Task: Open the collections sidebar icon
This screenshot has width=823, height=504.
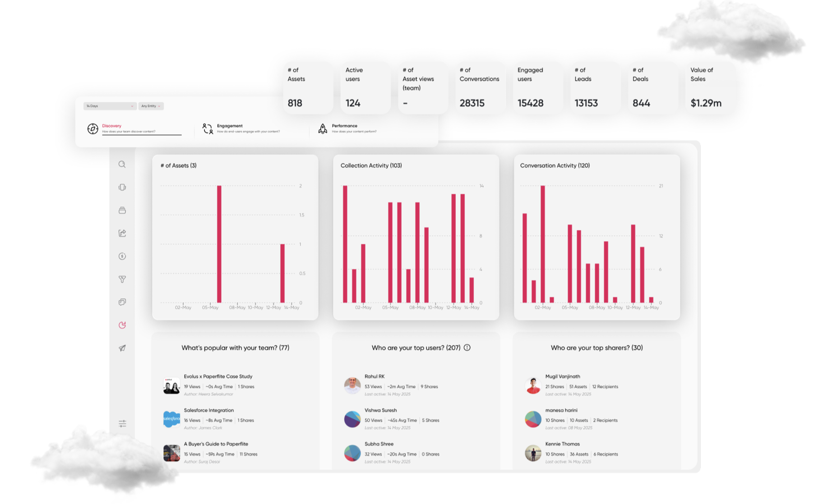Action: 122,211
